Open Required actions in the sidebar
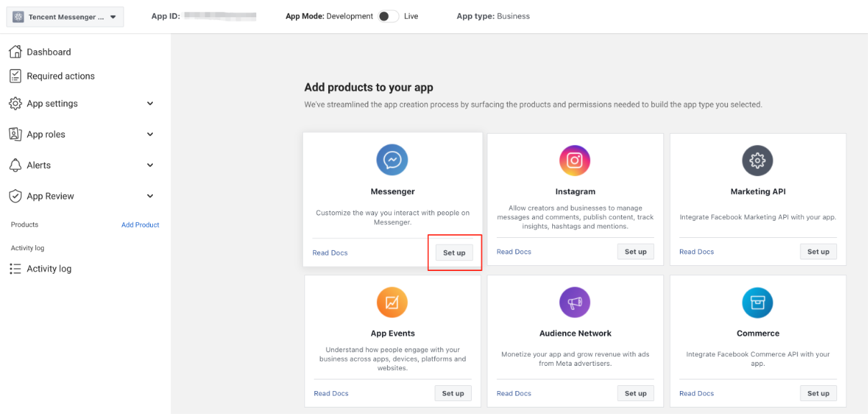 [60, 76]
